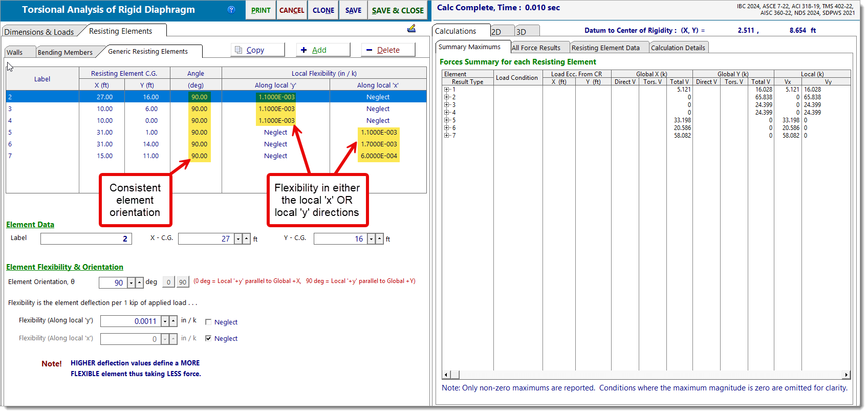This screenshot has width=868, height=414.
Task: Open the Element Orientation dropdown
Action: tap(131, 282)
